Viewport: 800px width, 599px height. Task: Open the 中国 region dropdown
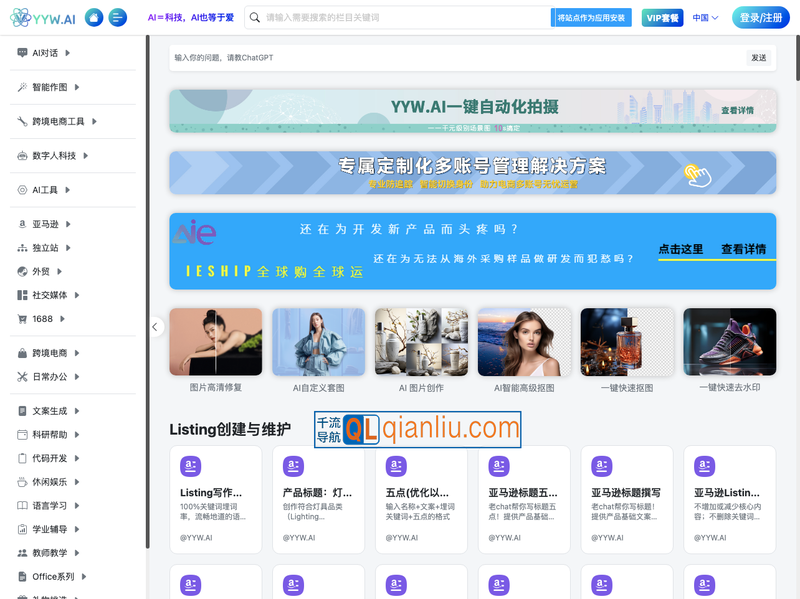tap(706, 18)
